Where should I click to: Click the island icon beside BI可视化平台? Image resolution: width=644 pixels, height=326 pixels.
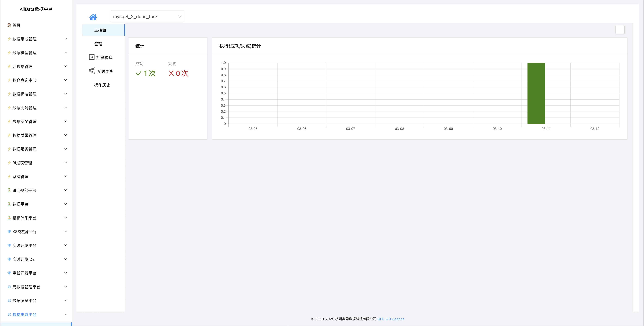(x=9, y=190)
